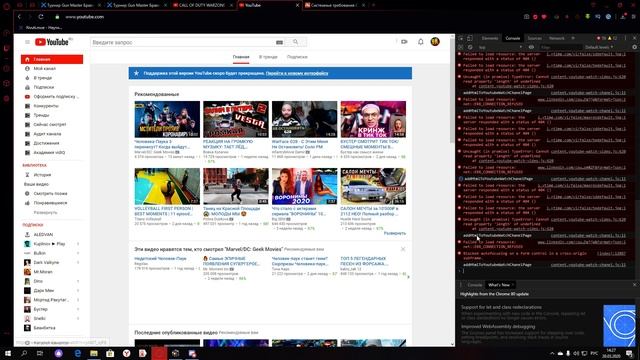Select the Console drawer tab
The height and width of the screenshot is (360, 640).
pos(475,285)
